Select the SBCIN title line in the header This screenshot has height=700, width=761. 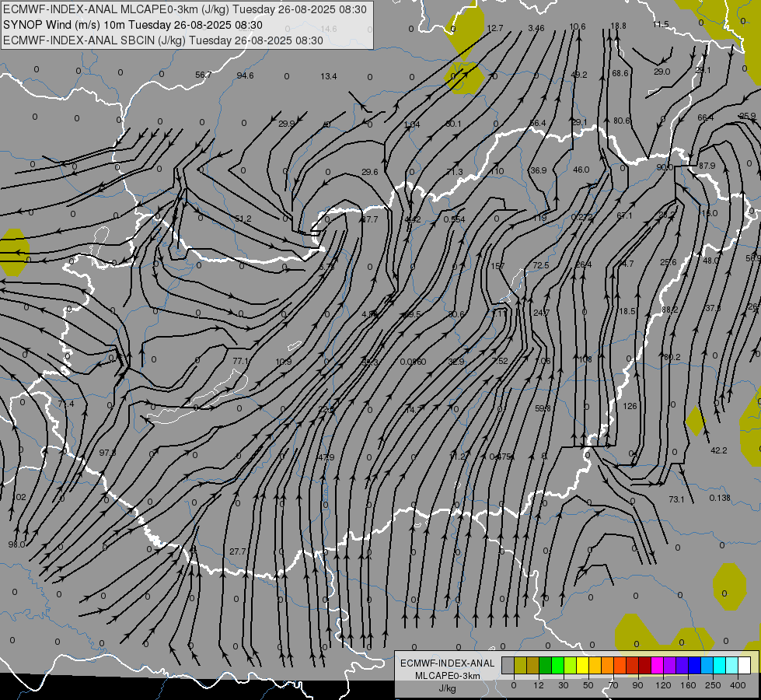click(163, 40)
